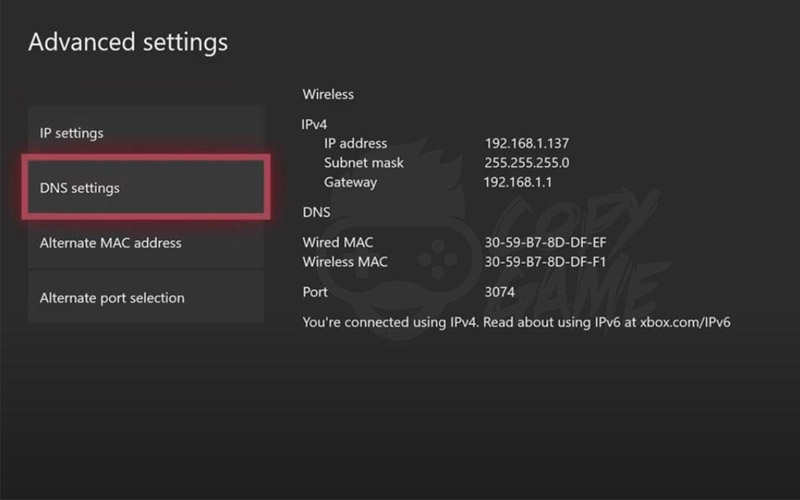
Task: Click the DNS label in details
Action: click(316, 212)
